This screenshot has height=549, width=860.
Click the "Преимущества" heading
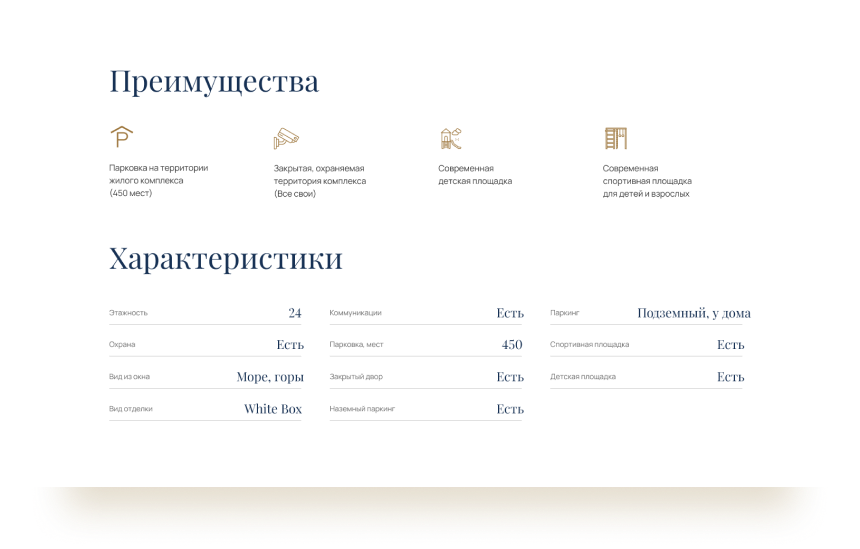(214, 82)
